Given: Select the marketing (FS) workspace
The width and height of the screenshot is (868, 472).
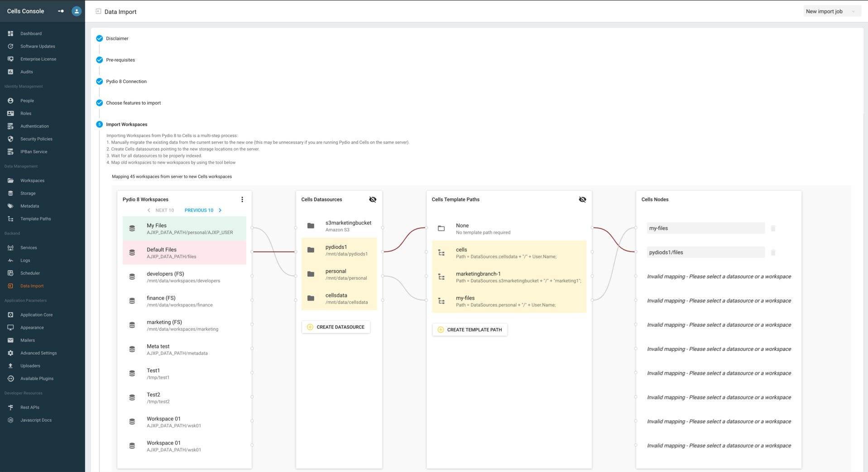Looking at the screenshot, I should (x=184, y=325).
